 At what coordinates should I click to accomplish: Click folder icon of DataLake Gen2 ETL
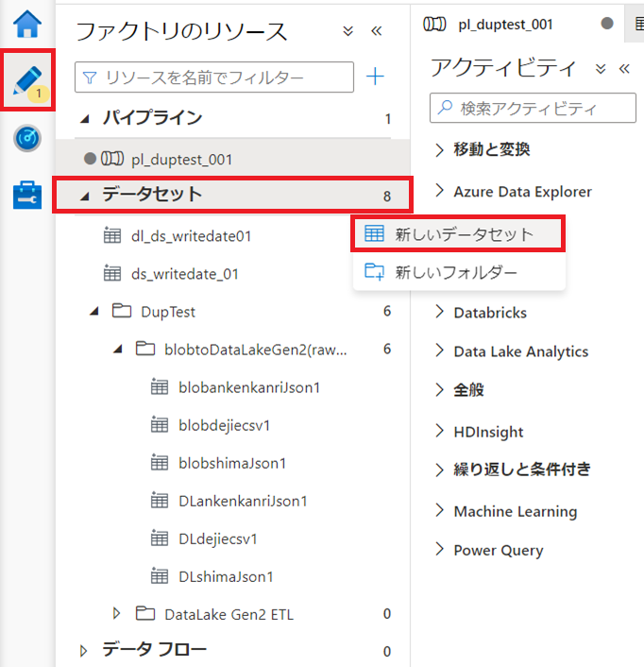pos(145,613)
